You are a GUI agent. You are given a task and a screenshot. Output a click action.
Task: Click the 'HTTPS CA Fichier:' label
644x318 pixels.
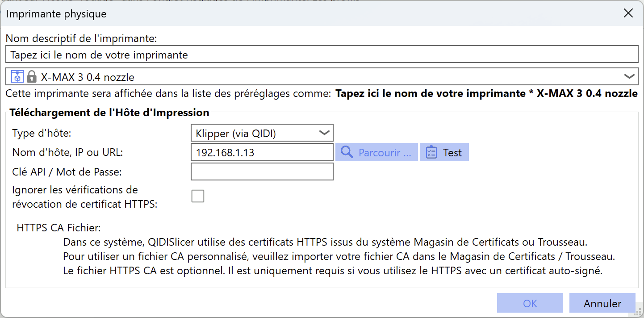(59, 228)
